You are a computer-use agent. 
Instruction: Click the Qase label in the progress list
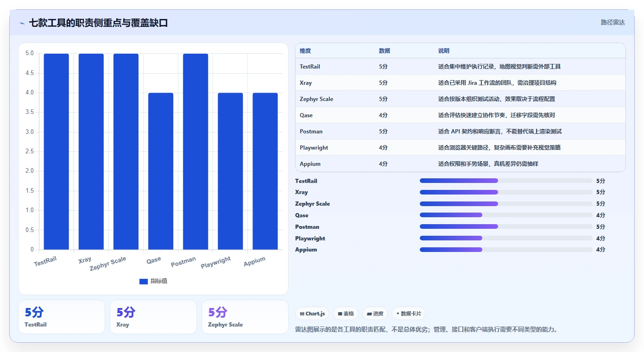pyautogui.click(x=302, y=215)
